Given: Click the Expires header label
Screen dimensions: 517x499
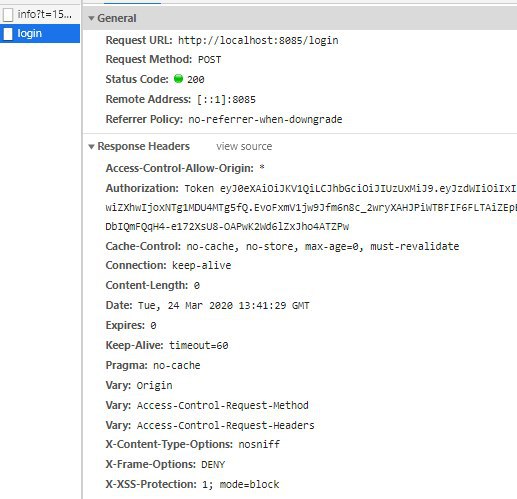Looking at the screenshot, I should (125, 325).
